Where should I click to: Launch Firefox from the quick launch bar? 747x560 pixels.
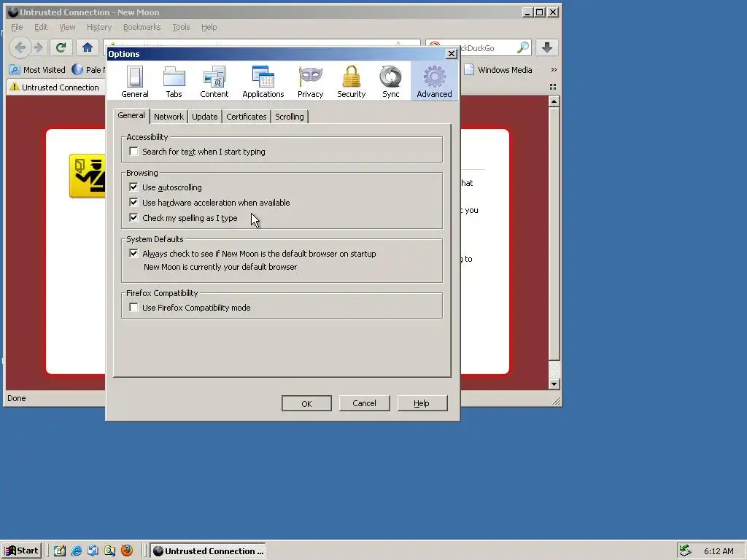[x=127, y=551]
